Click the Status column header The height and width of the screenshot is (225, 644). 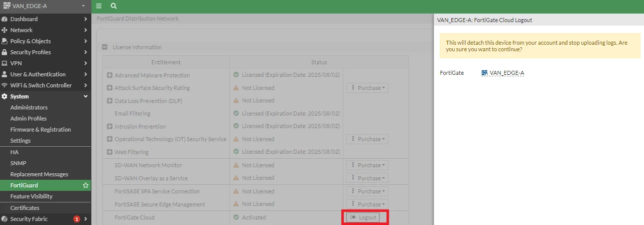[319, 62]
